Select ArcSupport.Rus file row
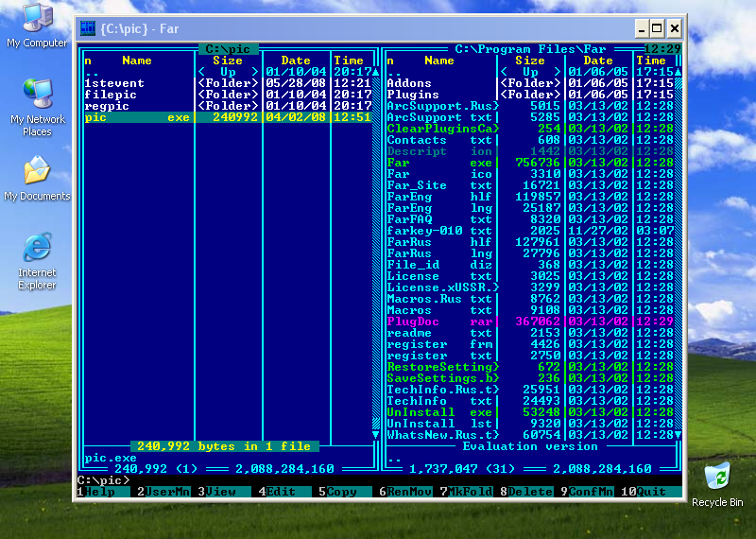Image resolution: width=756 pixels, height=539 pixels. [x=530, y=106]
